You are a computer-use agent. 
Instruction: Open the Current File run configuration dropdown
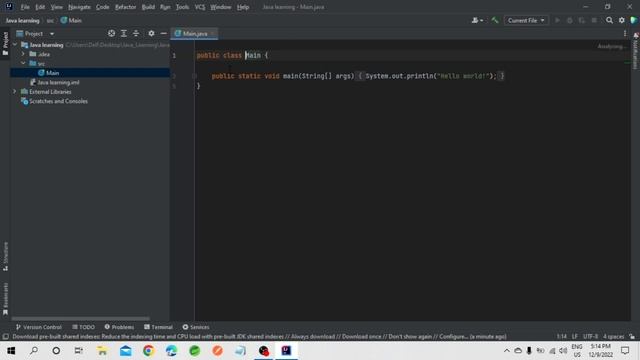coord(526,20)
